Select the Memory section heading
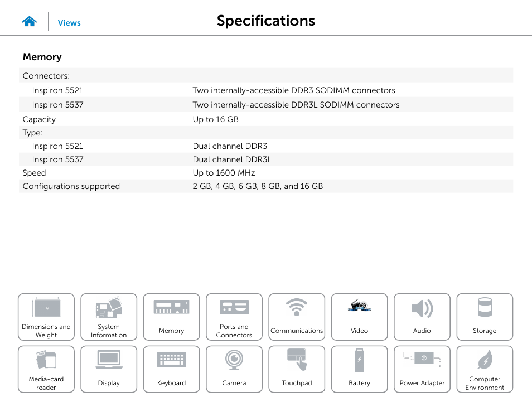 point(42,57)
